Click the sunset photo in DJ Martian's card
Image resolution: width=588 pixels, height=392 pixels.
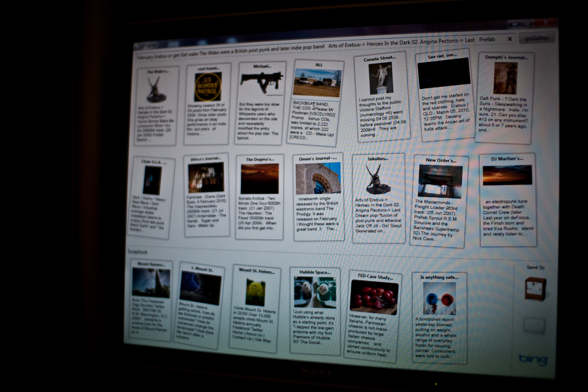[x=507, y=175]
